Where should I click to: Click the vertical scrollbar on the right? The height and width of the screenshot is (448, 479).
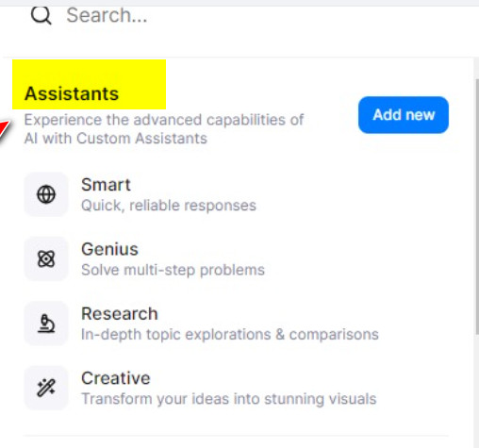pyautogui.click(x=477, y=206)
